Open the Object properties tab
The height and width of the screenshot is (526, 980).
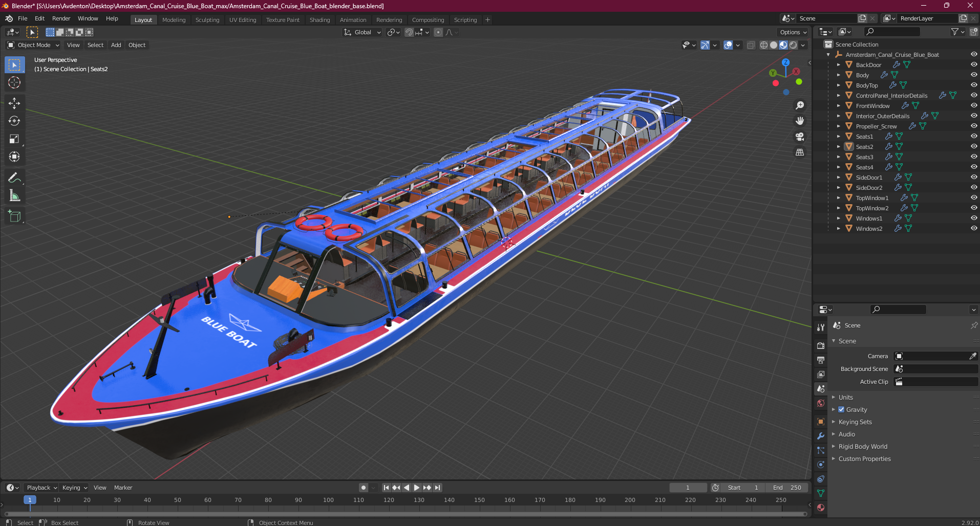pyautogui.click(x=821, y=422)
